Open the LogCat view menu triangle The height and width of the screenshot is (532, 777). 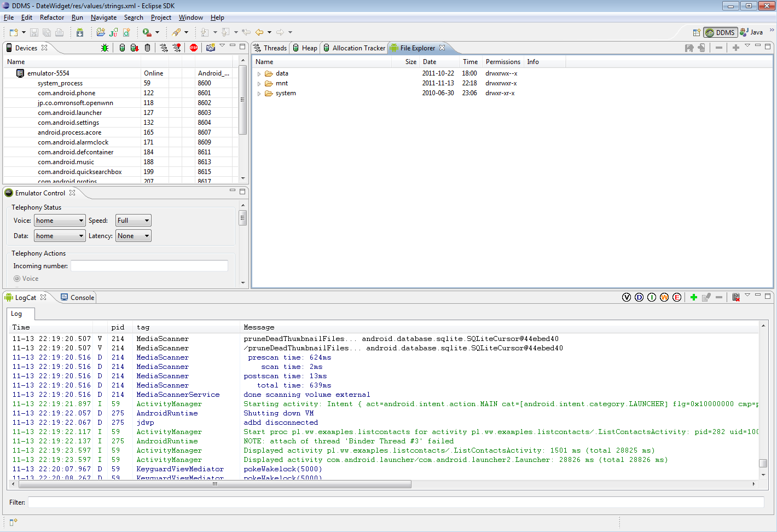coord(747,296)
